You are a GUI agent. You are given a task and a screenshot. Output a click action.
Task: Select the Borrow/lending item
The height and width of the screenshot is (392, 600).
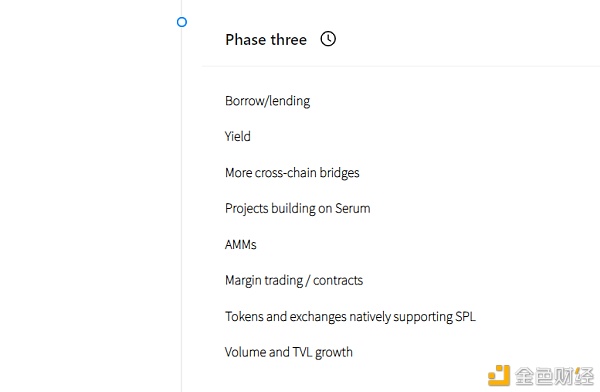click(x=267, y=101)
